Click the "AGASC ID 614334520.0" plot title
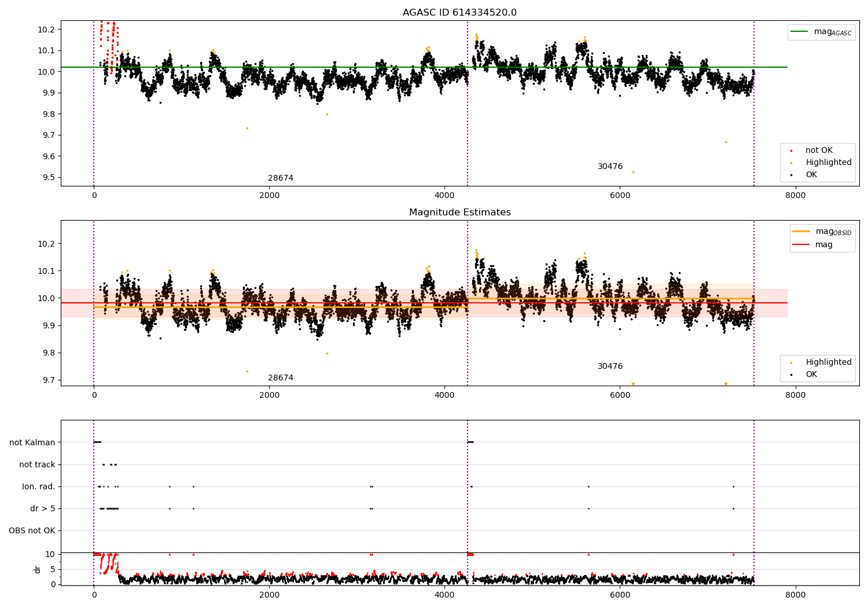 pyautogui.click(x=459, y=12)
